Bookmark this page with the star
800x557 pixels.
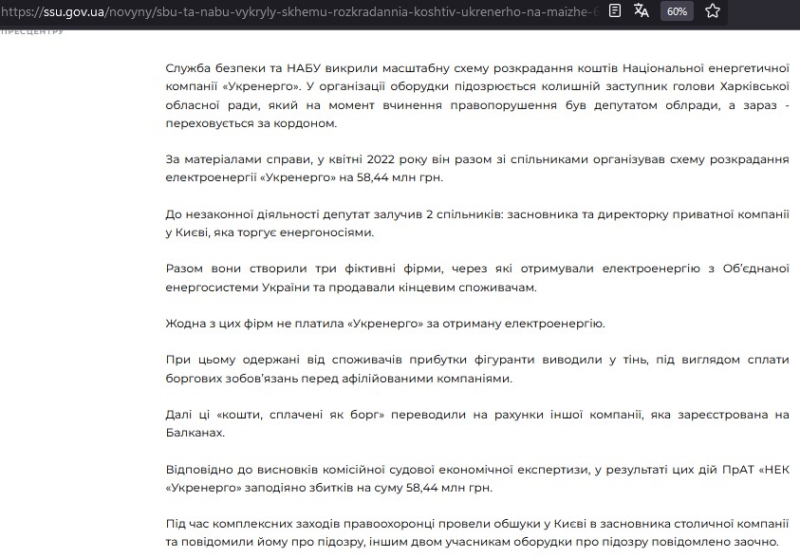(712, 11)
